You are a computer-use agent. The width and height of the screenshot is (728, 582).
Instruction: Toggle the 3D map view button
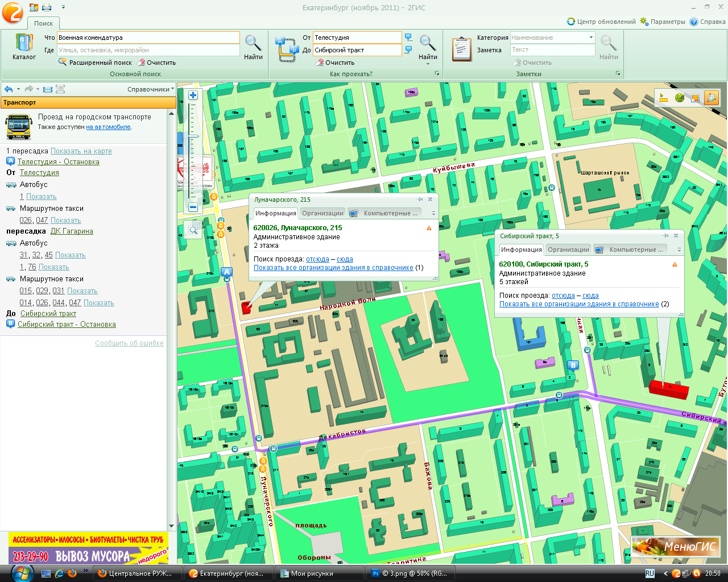pyautogui.click(x=711, y=98)
